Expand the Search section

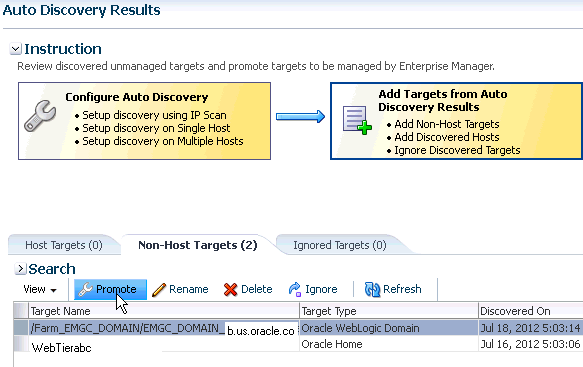point(20,268)
